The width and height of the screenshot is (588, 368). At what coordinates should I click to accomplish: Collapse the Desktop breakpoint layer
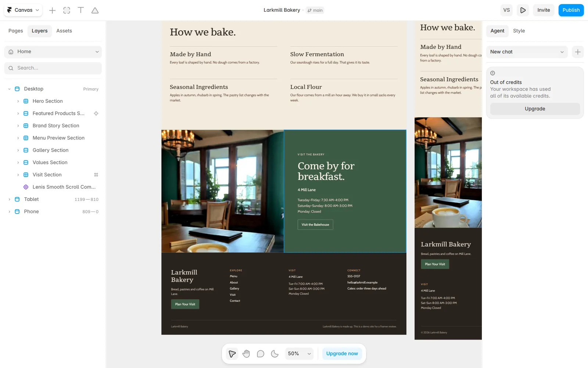coord(9,89)
